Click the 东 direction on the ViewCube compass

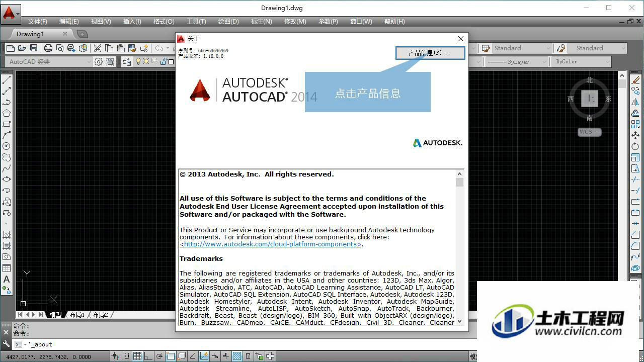pos(608,99)
